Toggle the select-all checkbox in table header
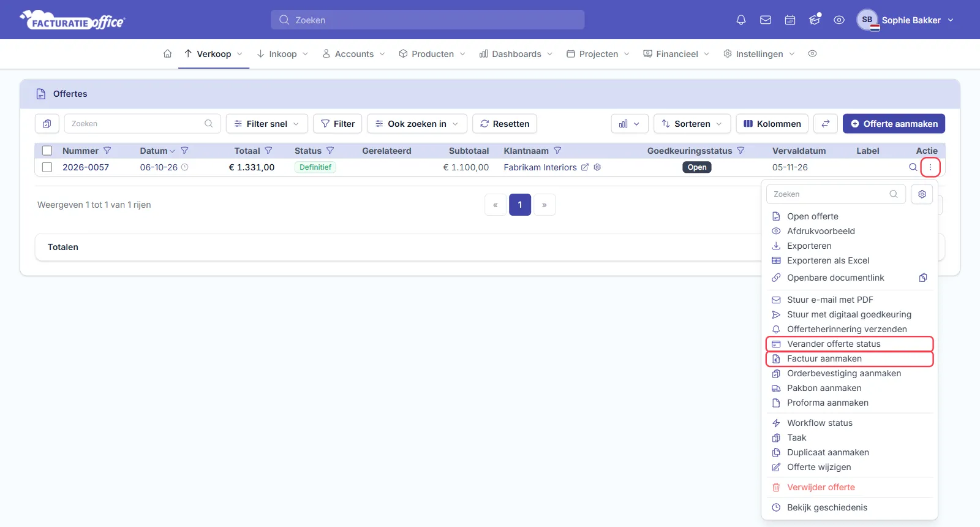This screenshot has width=980, height=527. click(47, 151)
